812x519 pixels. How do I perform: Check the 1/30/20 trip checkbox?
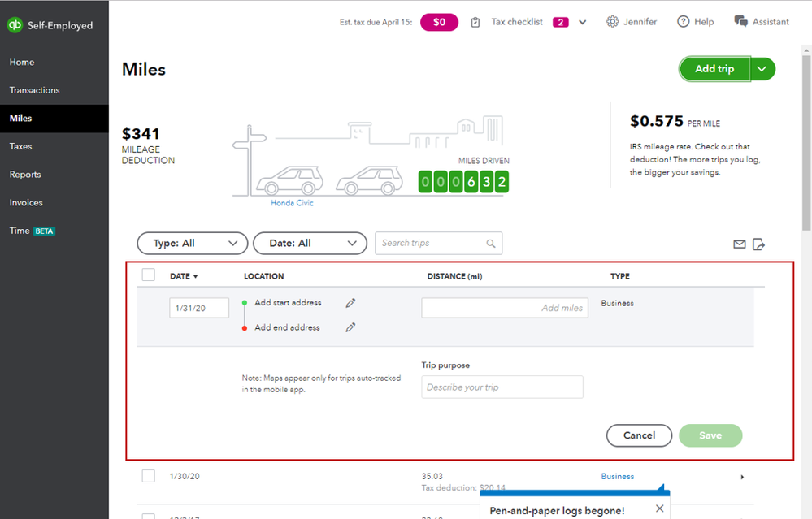point(149,475)
